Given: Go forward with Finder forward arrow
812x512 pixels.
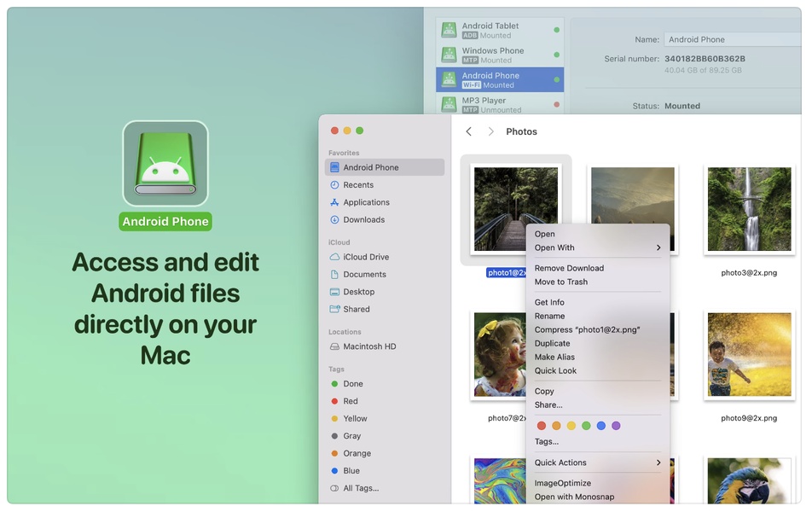Looking at the screenshot, I should tap(491, 131).
